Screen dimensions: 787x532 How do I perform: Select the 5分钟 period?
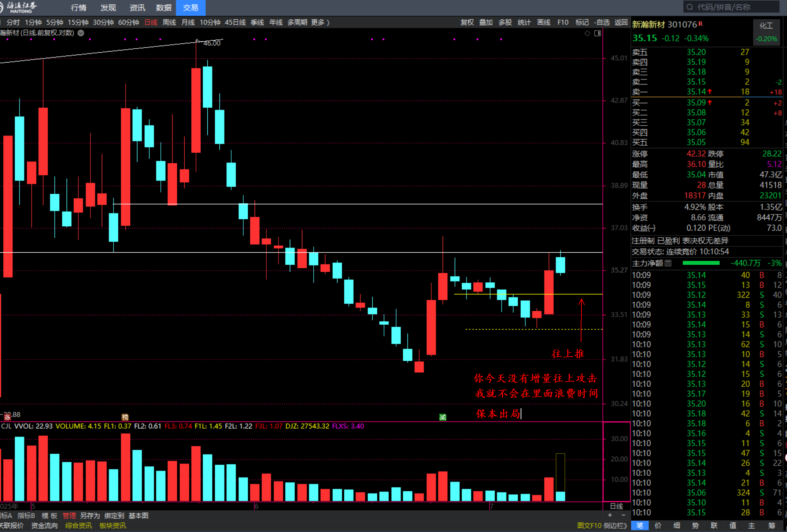click(x=55, y=23)
